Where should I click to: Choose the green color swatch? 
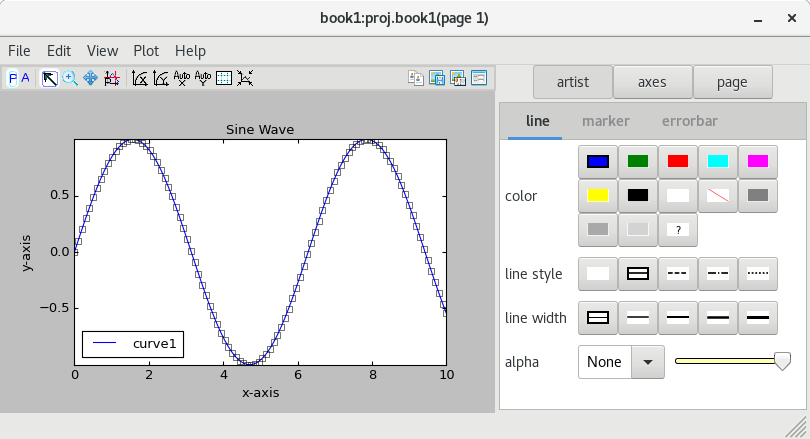tap(638, 162)
